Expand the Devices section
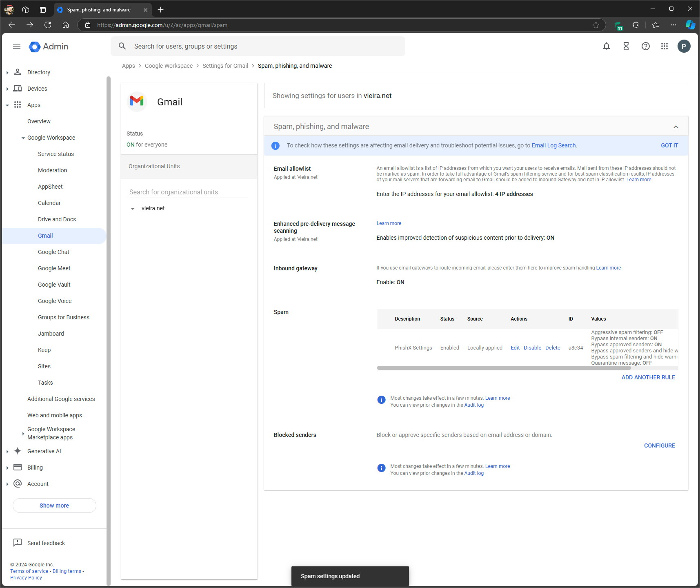 (7, 89)
